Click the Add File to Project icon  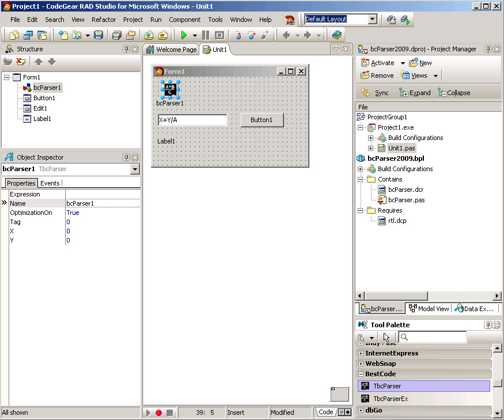(x=149, y=35)
